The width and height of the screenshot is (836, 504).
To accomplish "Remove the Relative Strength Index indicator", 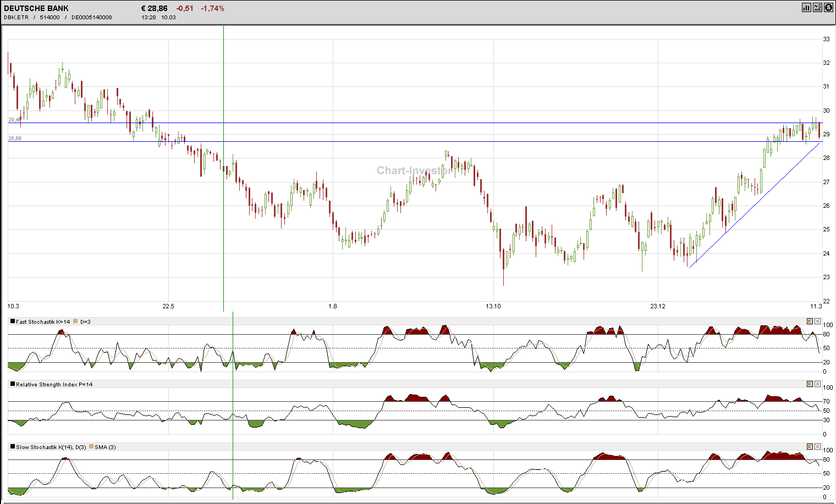I will pyautogui.click(x=816, y=384).
